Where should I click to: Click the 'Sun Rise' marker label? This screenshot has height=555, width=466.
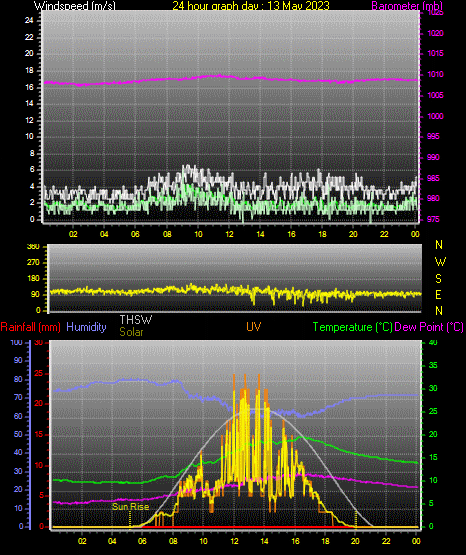pos(130,507)
